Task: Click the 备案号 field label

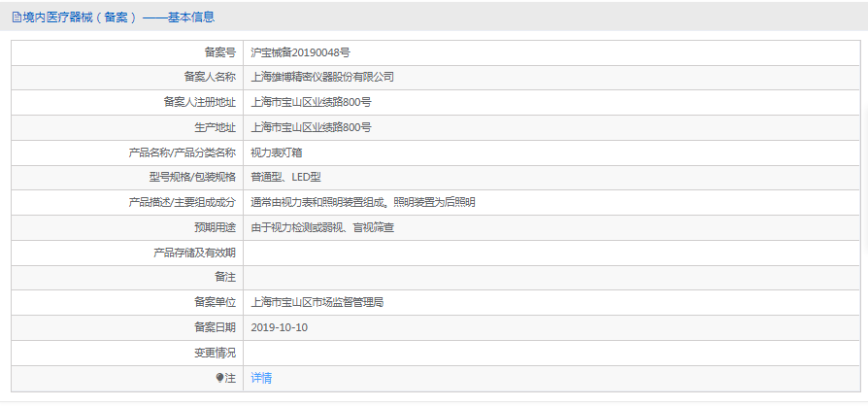Action: [219, 52]
